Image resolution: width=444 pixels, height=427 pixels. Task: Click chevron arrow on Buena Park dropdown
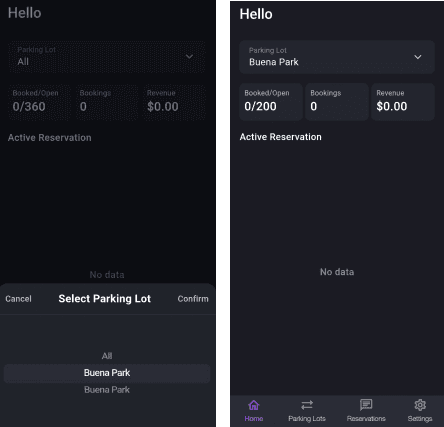coord(418,57)
